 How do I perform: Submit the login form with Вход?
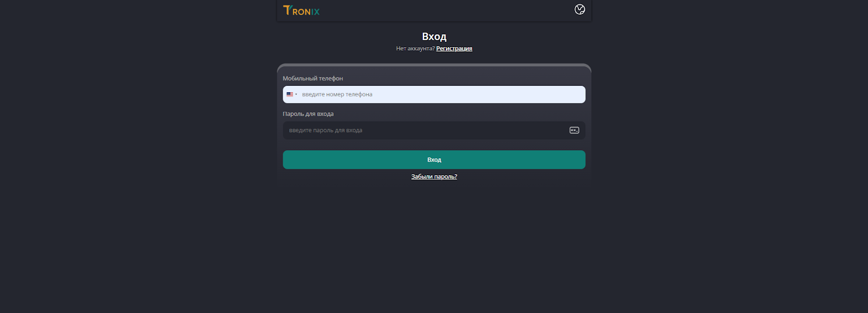(x=434, y=159)
